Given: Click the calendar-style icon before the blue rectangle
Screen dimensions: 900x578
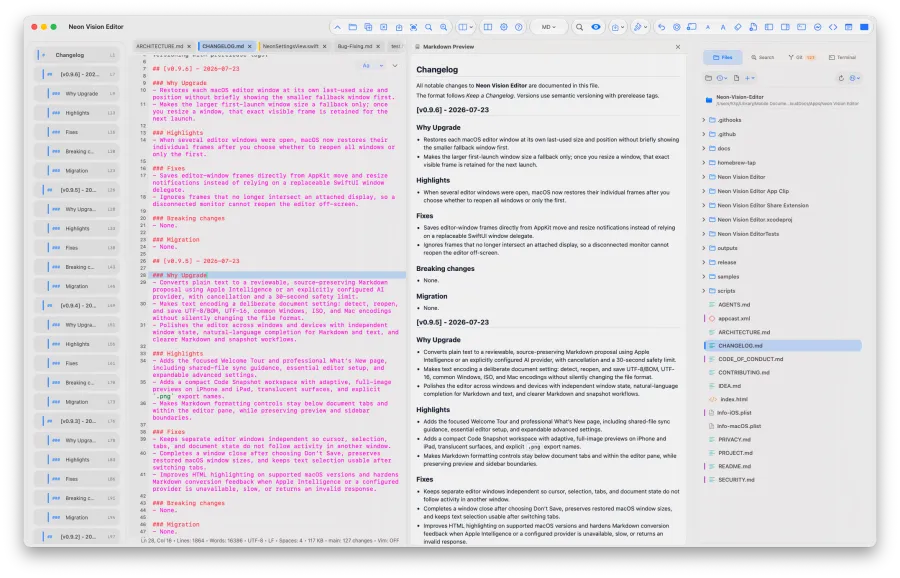Looking at the screenshot, I should point(848,27).
